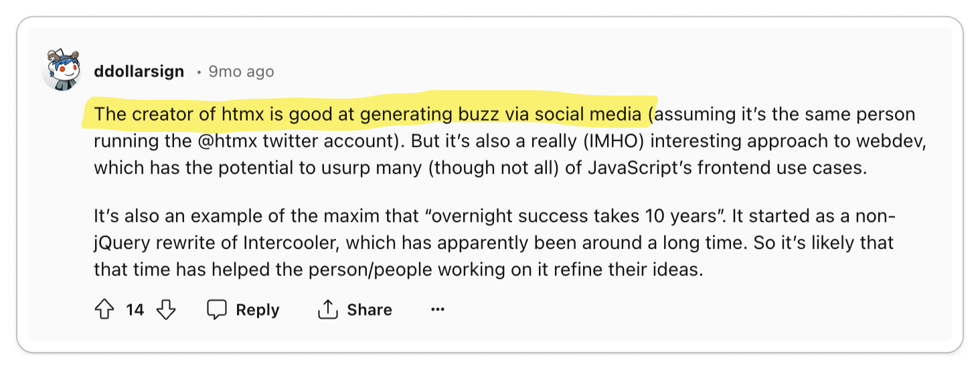Open the ddollarsign user profile link

(x=139, y=71)
